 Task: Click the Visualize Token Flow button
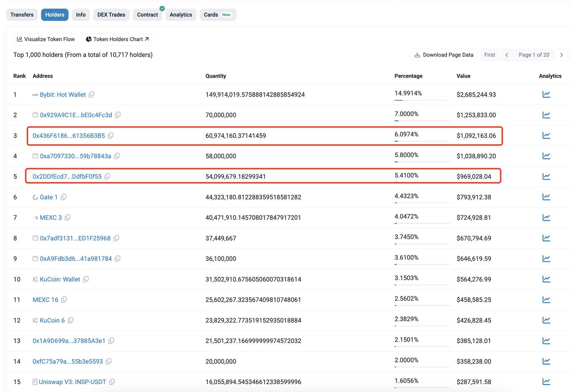(x=46, y=39)
